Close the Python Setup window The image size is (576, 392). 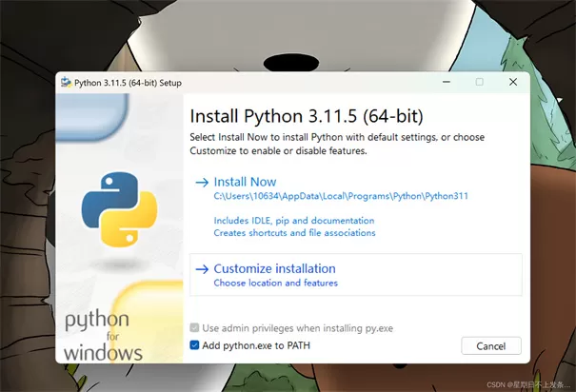pos(513,82)
